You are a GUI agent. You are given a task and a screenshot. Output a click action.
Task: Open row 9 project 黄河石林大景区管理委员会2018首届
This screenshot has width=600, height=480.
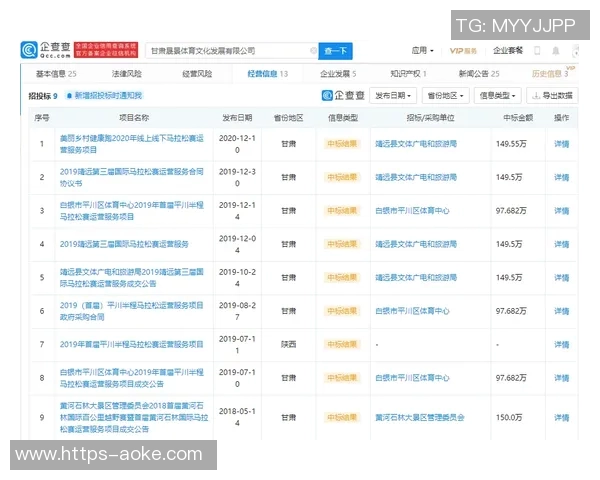(x=134, y=417)
